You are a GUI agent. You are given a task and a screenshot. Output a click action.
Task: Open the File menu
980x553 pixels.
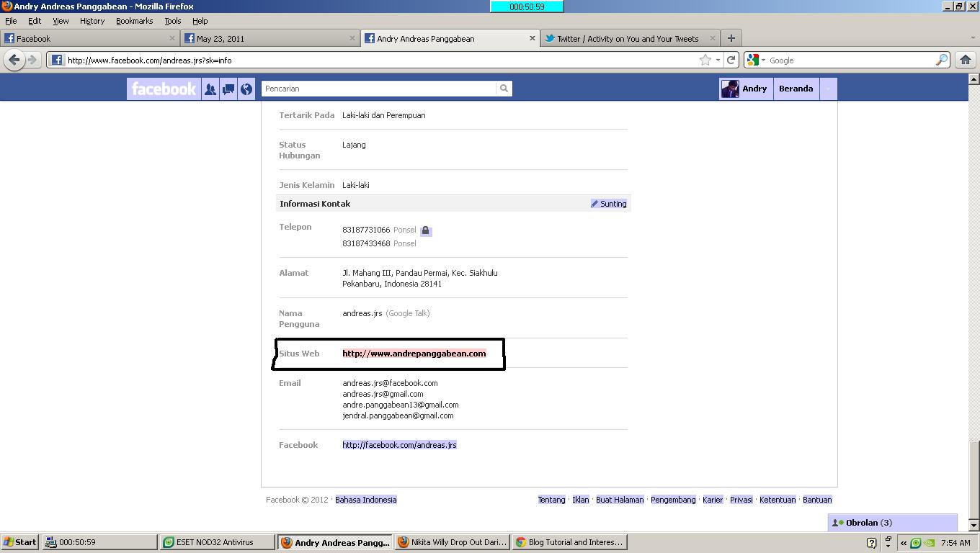tap(11, 21)
